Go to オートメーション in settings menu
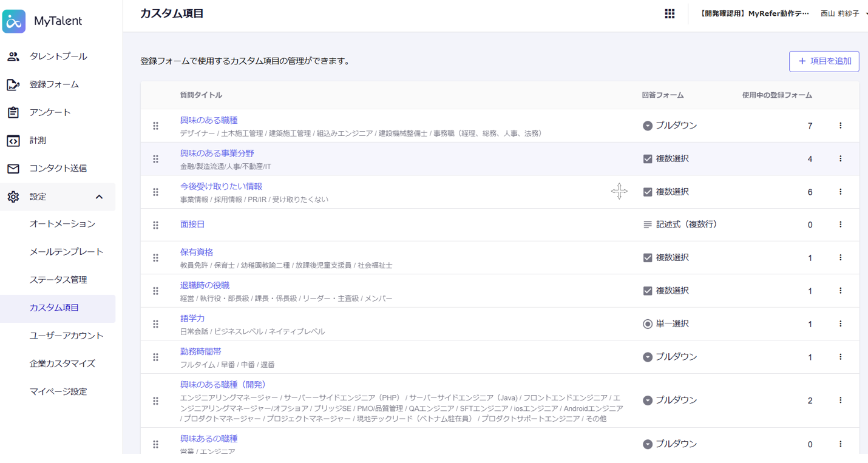This screenshot has width=868, height=463. (63, 224)
